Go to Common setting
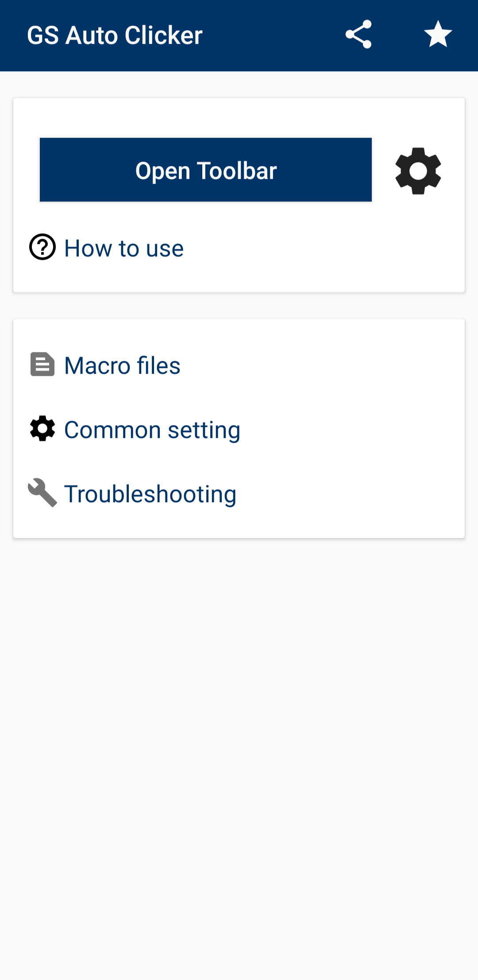This screenshot has width=478, height=980. [152, 430]
